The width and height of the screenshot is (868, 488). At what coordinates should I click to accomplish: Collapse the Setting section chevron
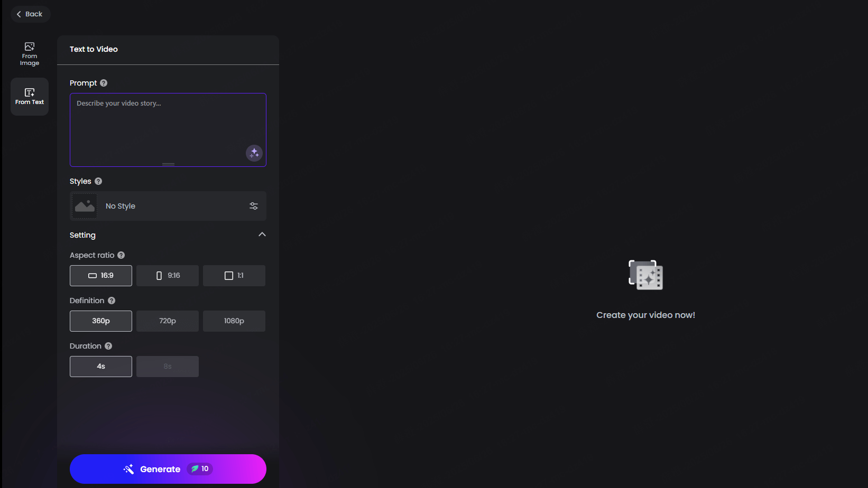click(262, 234)
